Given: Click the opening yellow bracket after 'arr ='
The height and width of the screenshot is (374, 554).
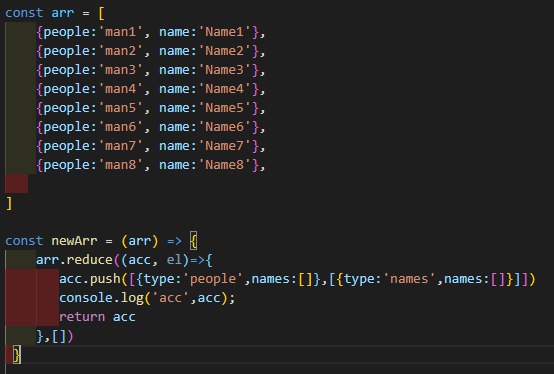Looking at the screenshot, I should (101, 13).
